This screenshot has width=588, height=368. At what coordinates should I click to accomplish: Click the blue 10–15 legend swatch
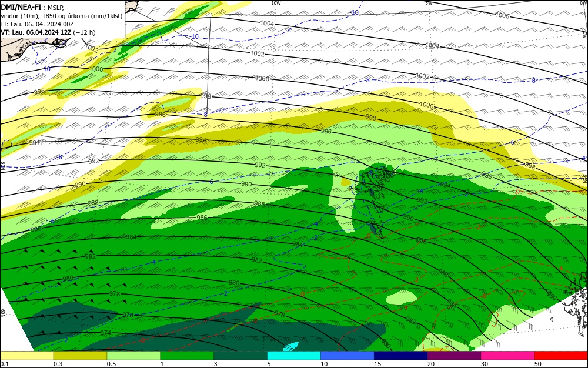348,356
